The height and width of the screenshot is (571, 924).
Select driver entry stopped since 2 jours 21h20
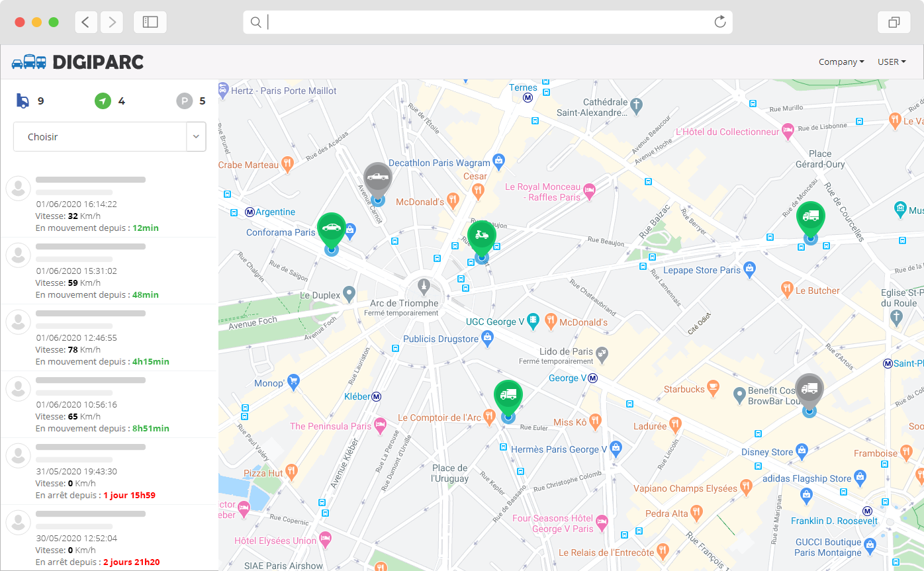pos(109,537)
